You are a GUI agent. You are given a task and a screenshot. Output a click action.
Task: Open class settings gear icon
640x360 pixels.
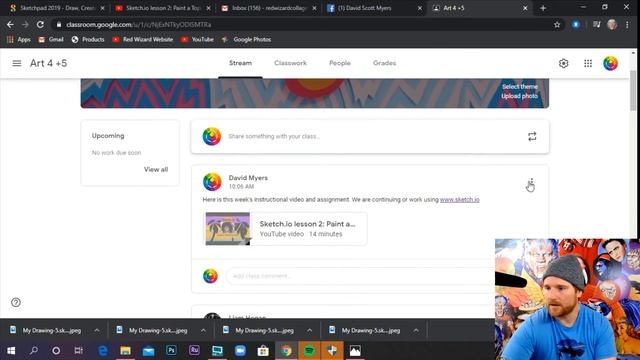(x=564, y=63)
